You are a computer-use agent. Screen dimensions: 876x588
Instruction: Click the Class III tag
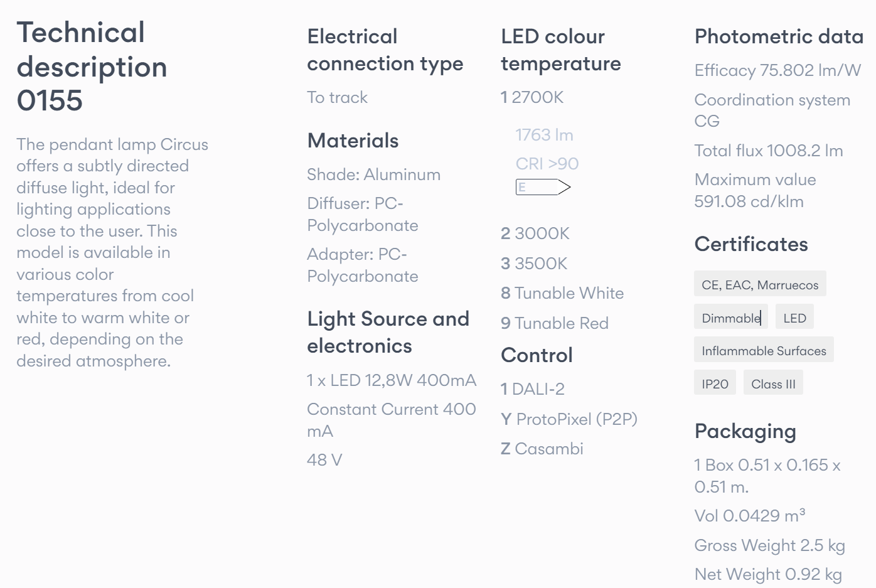pyautogui.click(x=773, y=384)
